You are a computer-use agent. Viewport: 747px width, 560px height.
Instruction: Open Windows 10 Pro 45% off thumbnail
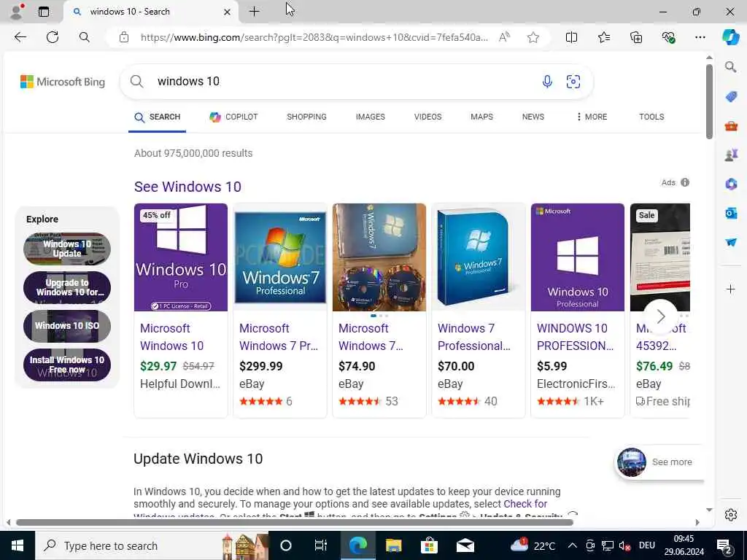tap(181, 257)
